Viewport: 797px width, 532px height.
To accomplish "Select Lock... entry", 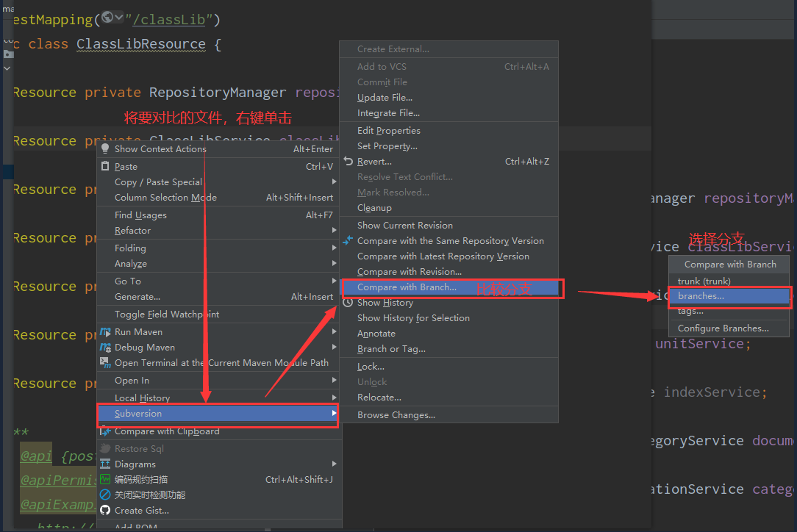I will click(448, 367).
